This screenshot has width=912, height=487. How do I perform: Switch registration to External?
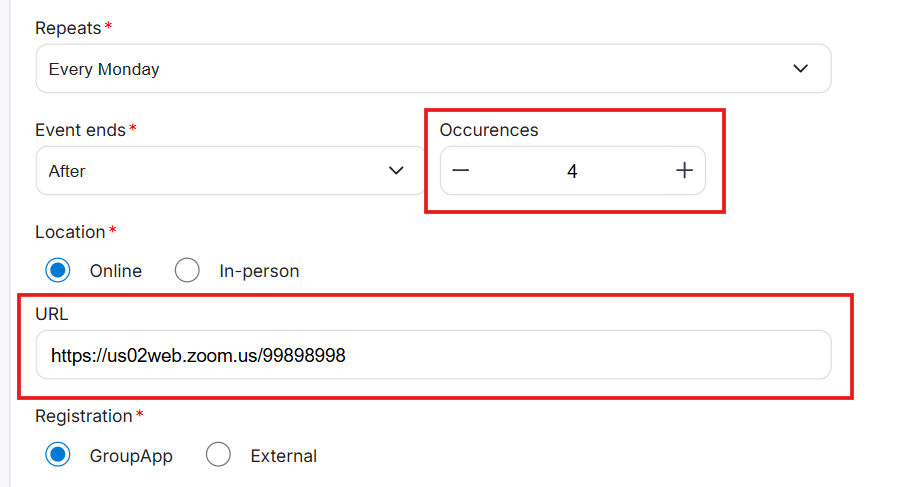tap(218, 455)
